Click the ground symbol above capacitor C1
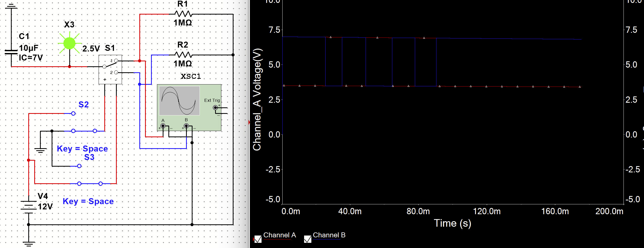Image resolution: width=644 pixels, height=248 pixels. (x=11, y=6)
